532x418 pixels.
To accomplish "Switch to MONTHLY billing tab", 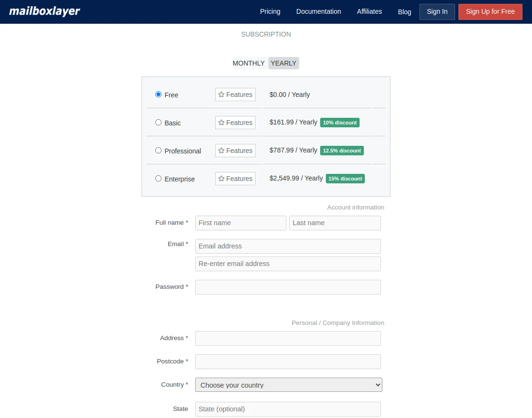I will (248, 63).
